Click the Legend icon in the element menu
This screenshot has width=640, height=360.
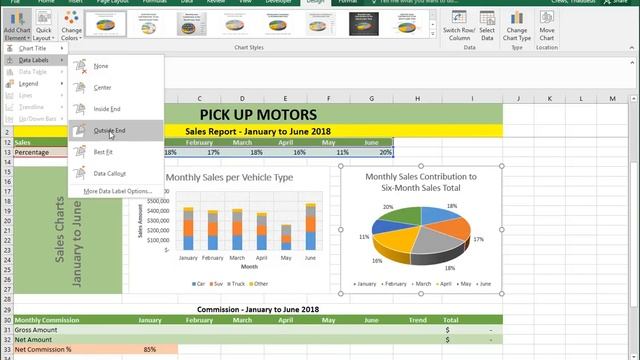pos(10,84)
